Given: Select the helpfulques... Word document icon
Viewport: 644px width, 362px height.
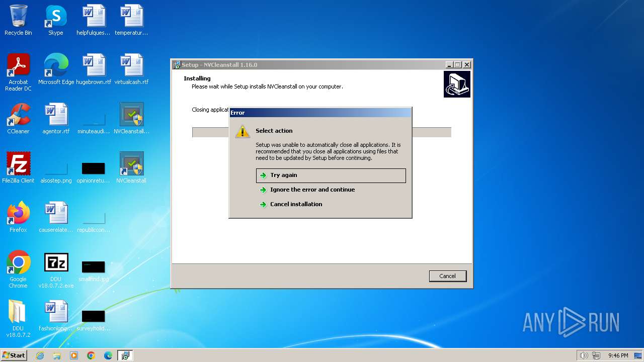Looking at the screenshot, I should point(94,20).
